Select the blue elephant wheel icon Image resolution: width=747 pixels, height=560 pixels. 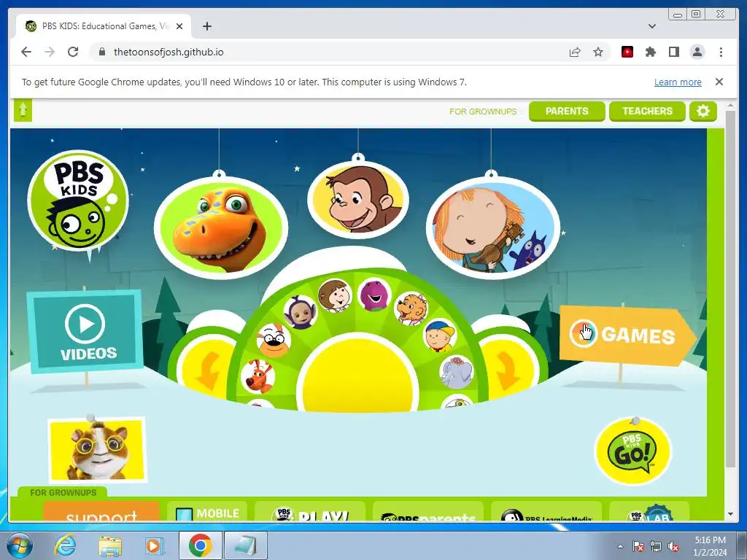coord(457,372)
